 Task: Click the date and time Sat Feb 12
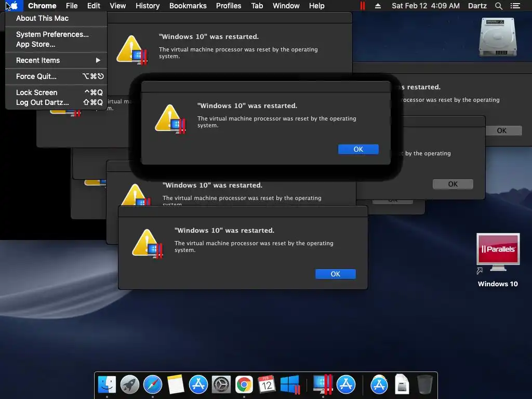(425, 6)
